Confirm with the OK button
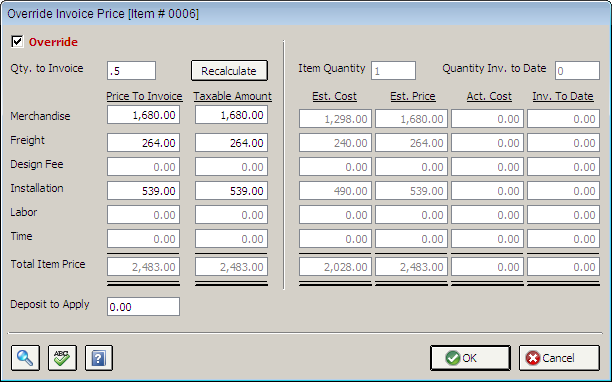The width and height of the screenshot is (612, 382). click(x=470, y=358)
